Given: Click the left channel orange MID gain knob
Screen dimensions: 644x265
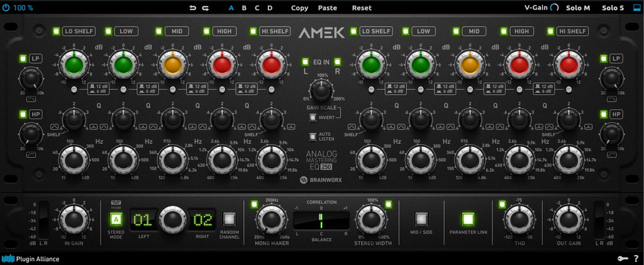Looking at the screenshot, I should (x=173, y=65).
